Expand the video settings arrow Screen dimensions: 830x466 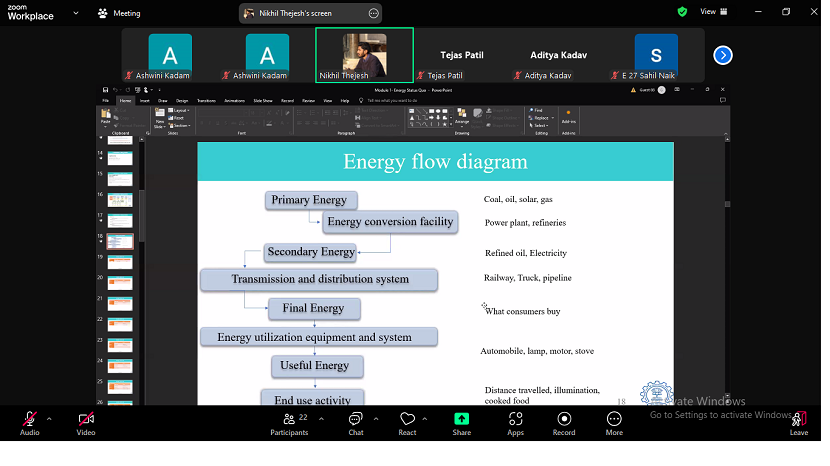[x=105, y=418]
